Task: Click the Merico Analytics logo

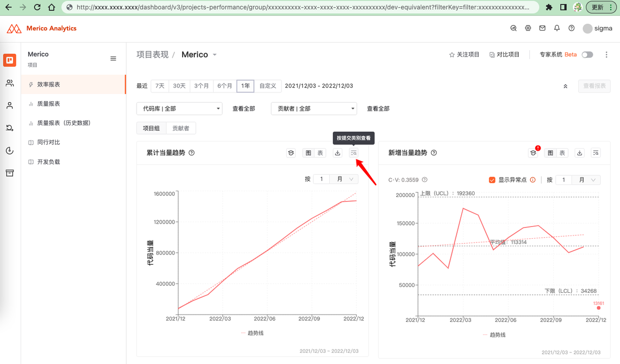Action: pos(42,29)
